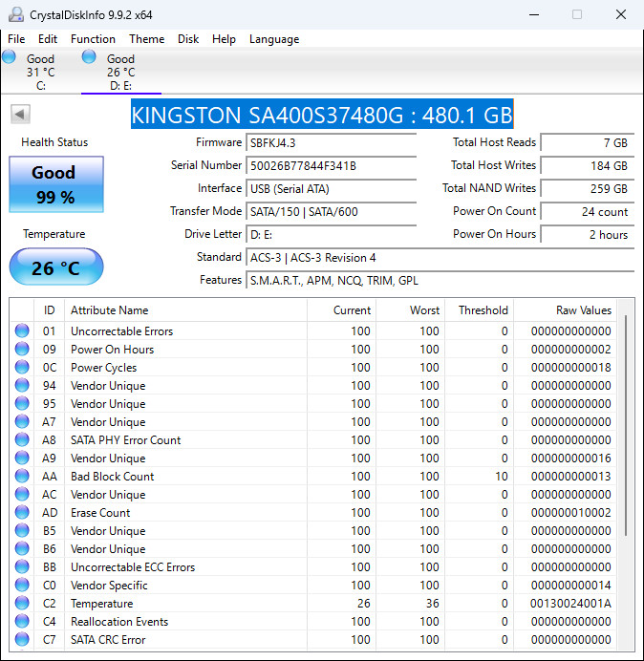Open the File menu
Screen dimensions: 644x661
[x=16, y=39]
